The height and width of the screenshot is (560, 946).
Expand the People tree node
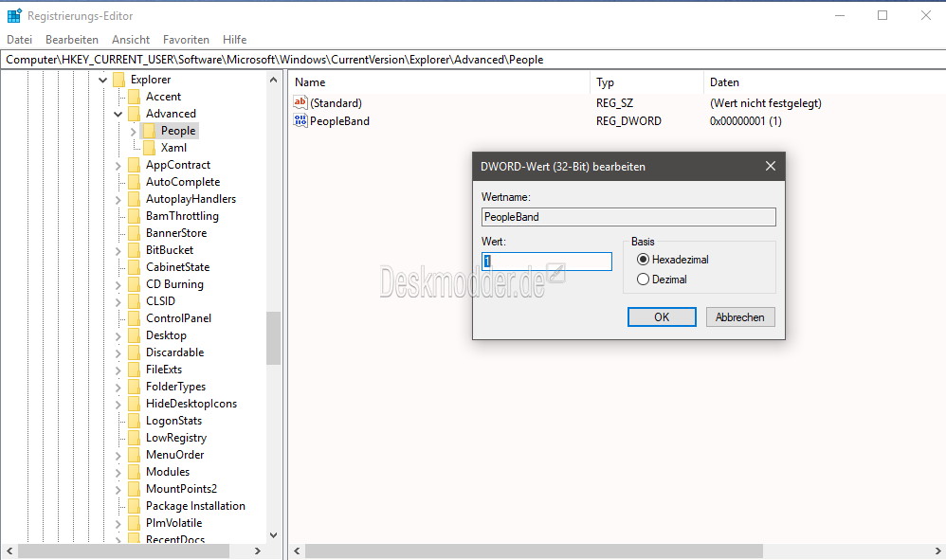point(134,131)
